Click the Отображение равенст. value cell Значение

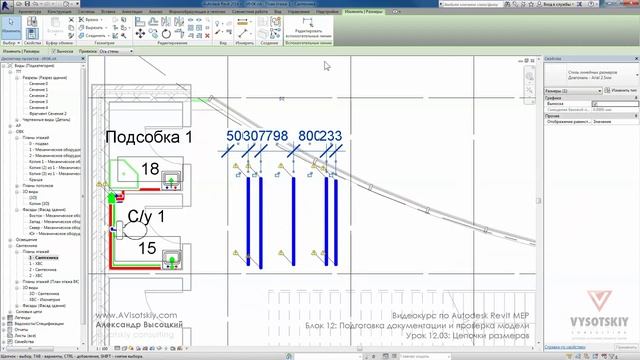coord(615,122)
